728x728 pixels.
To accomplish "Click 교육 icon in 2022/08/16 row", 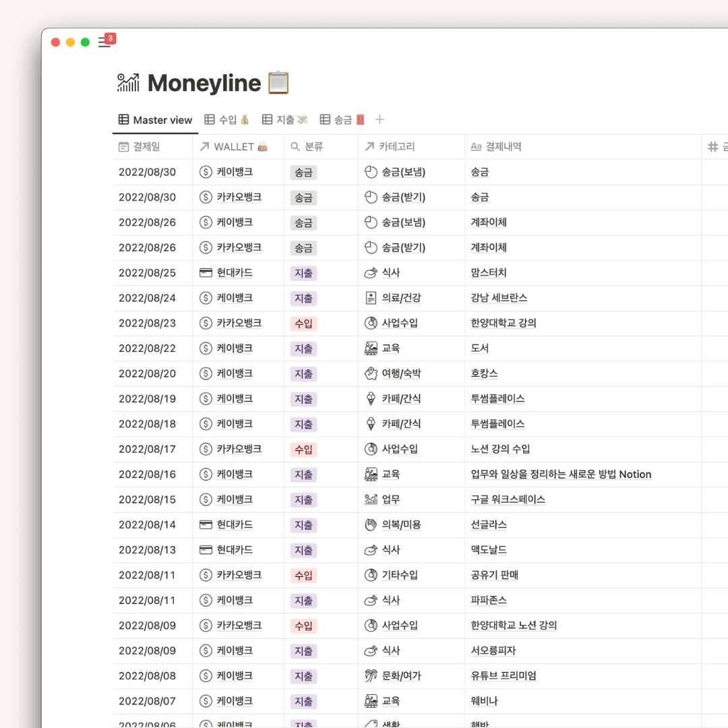I will coord(371,474).
